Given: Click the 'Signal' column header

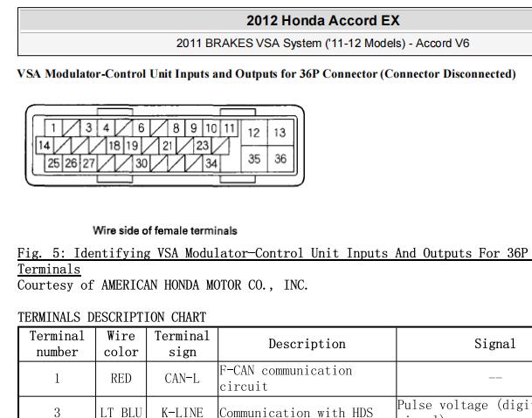Looking at the screenshot, I should coord(494,344).
